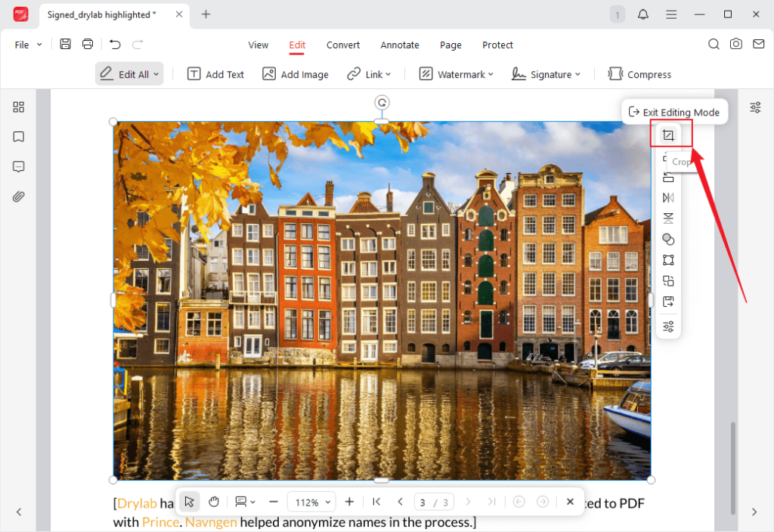Viewport: 774px width, 532px height.
Task: Expand the Signature dropdown
Action: coord(546,74)
